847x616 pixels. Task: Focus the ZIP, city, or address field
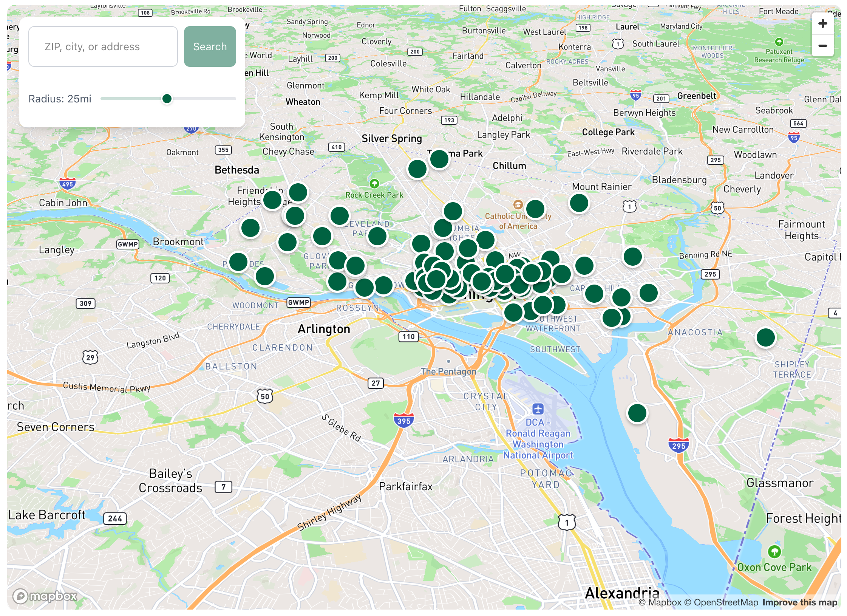click(103, 46)
